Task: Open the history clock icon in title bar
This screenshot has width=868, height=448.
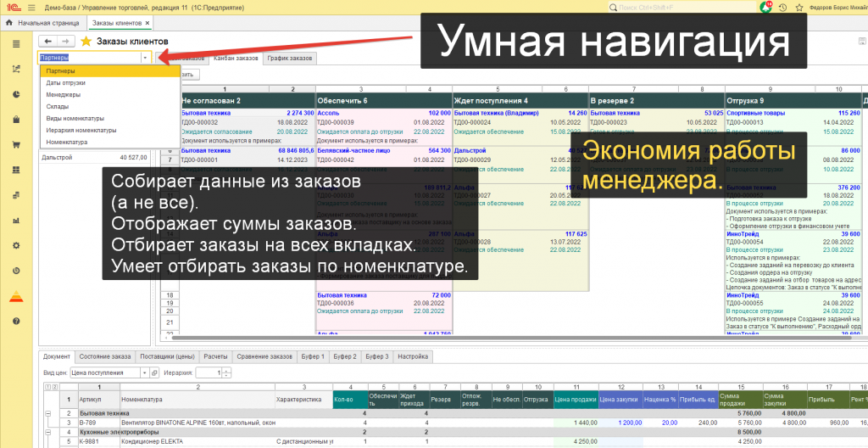Action: coord(782,8)
